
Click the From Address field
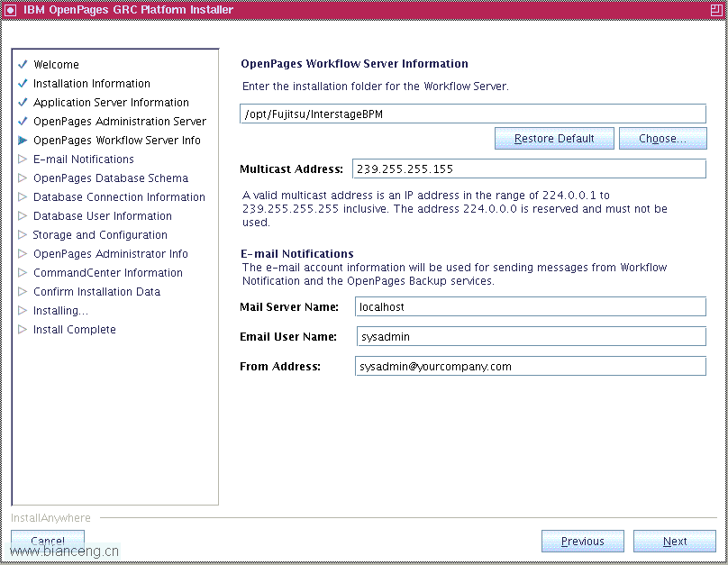pyautogui.click(x=531, y=366)
